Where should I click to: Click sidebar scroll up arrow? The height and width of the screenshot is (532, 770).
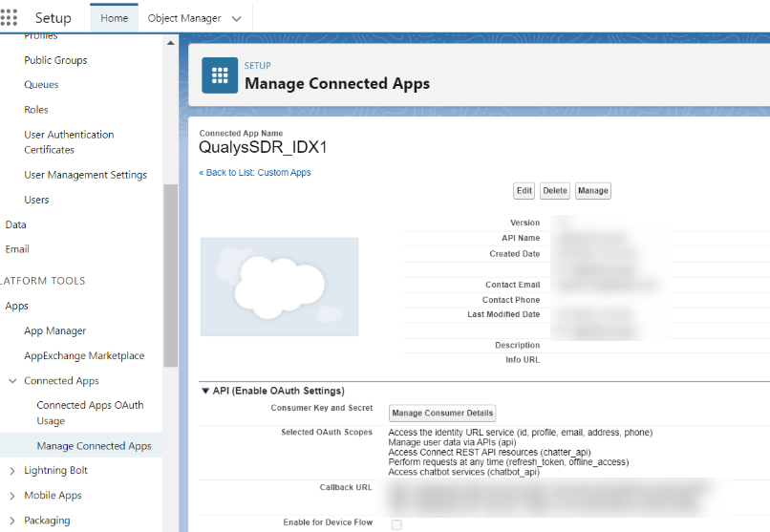[170, 43]
